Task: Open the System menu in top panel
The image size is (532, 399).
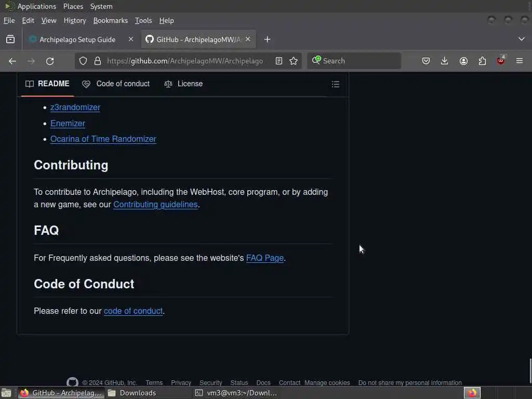Action: point(101,6)
